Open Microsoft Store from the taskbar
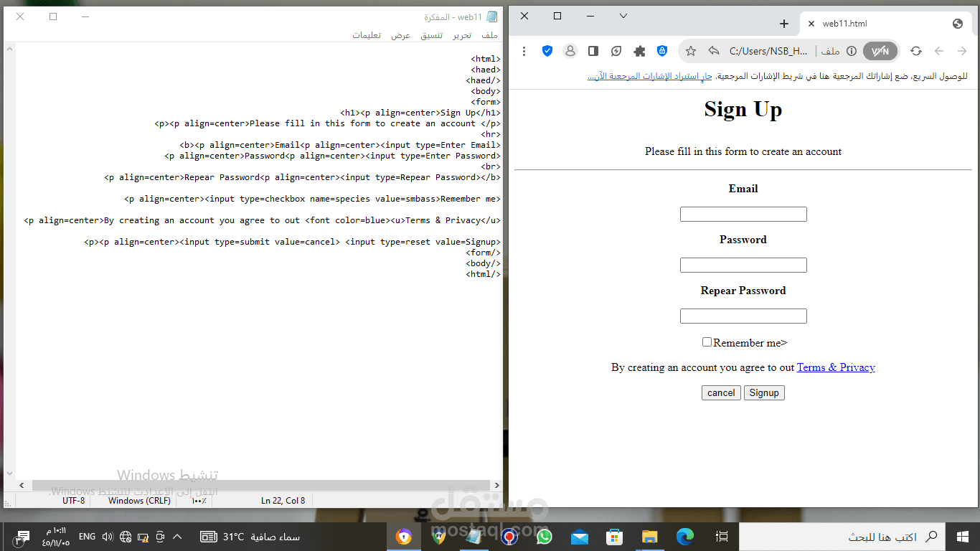The width and height of the screenshot is (980, 551). point(614,537)
